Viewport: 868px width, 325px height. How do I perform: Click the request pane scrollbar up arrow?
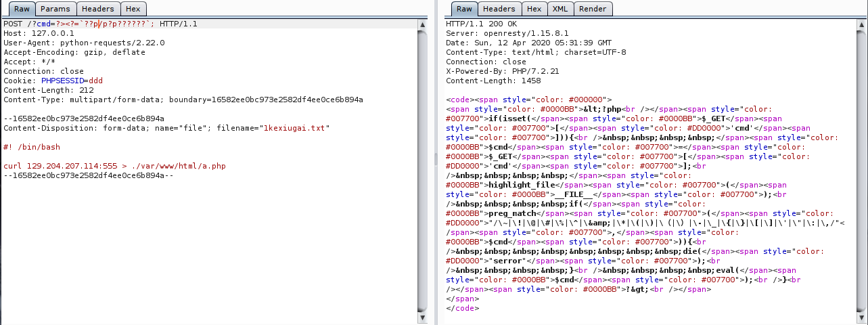click(423, 24)
